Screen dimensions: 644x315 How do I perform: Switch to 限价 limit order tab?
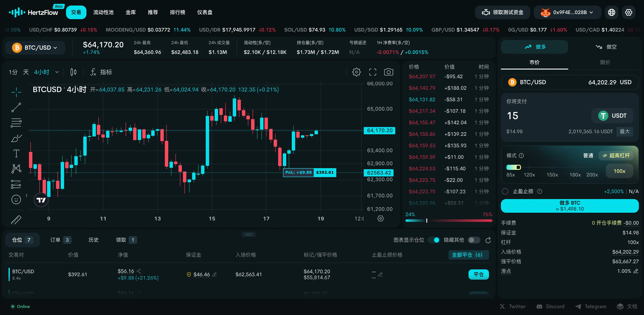605,62
